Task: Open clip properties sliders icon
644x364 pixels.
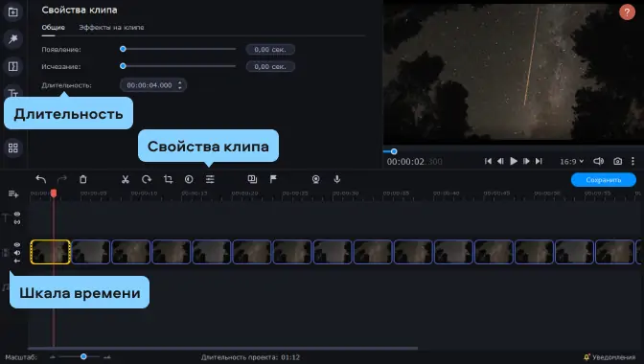Action: (x=210, y=179)
